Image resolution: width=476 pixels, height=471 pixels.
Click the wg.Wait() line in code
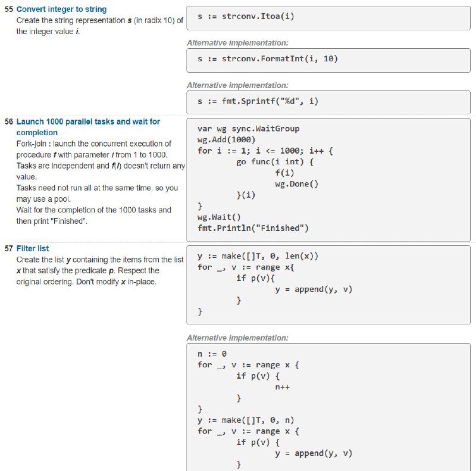(219, 217)
